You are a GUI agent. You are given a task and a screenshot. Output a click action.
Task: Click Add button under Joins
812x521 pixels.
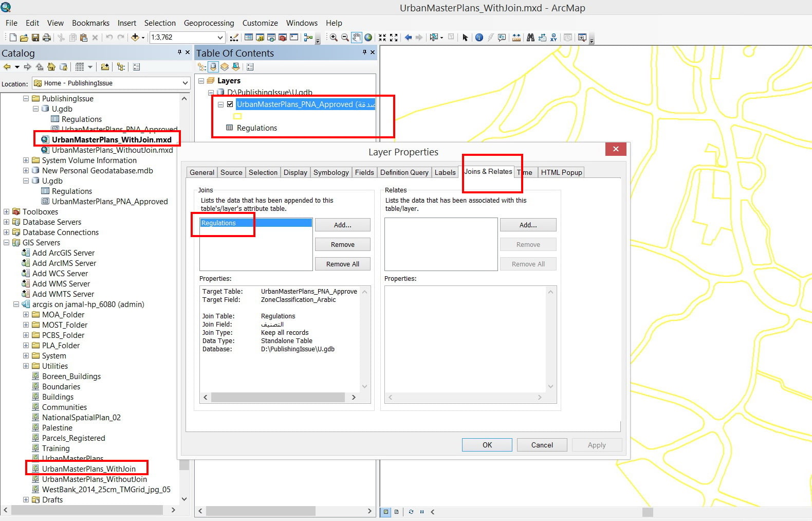pyautogui.click(x=342, y=225)
